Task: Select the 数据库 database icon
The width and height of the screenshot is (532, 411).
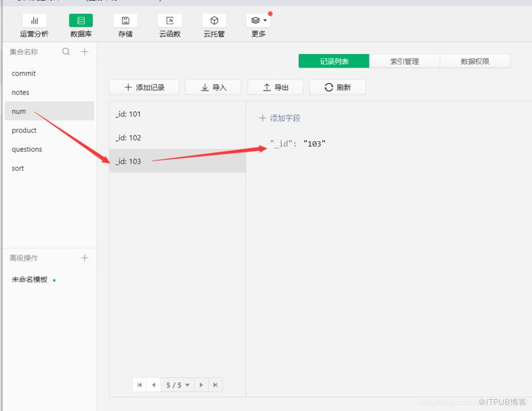Action: (81, 21)
